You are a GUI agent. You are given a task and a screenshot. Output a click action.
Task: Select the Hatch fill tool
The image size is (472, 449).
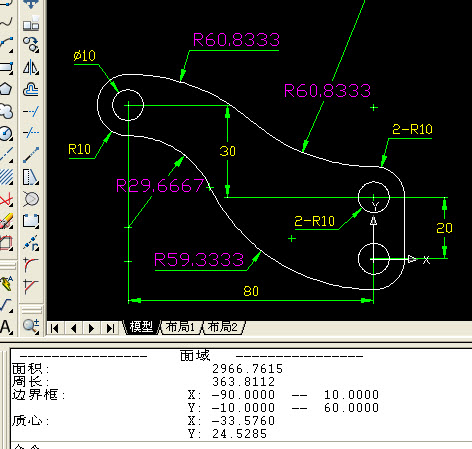point(6,177)
